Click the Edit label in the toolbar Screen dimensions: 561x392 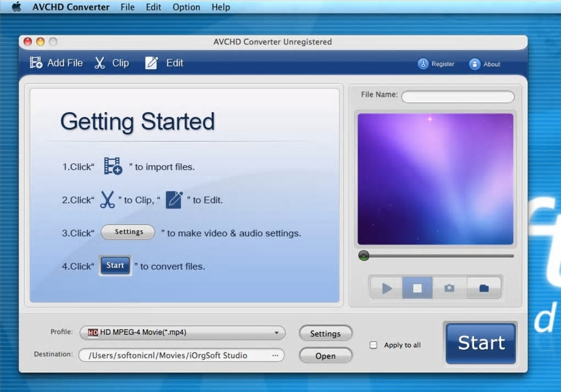tap(174, 63)
